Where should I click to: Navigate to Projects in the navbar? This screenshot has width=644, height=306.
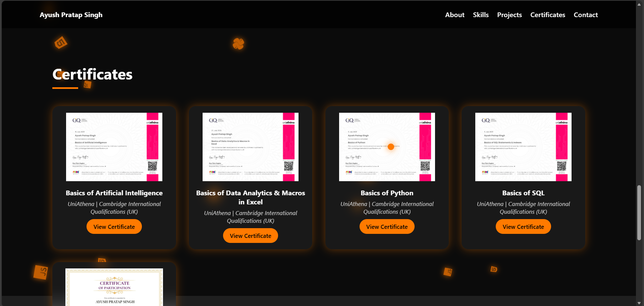coord(509,15)
